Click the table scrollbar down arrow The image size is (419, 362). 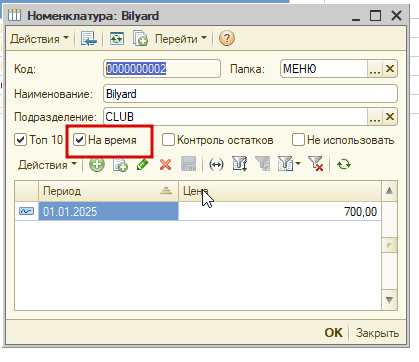[389, 300]
